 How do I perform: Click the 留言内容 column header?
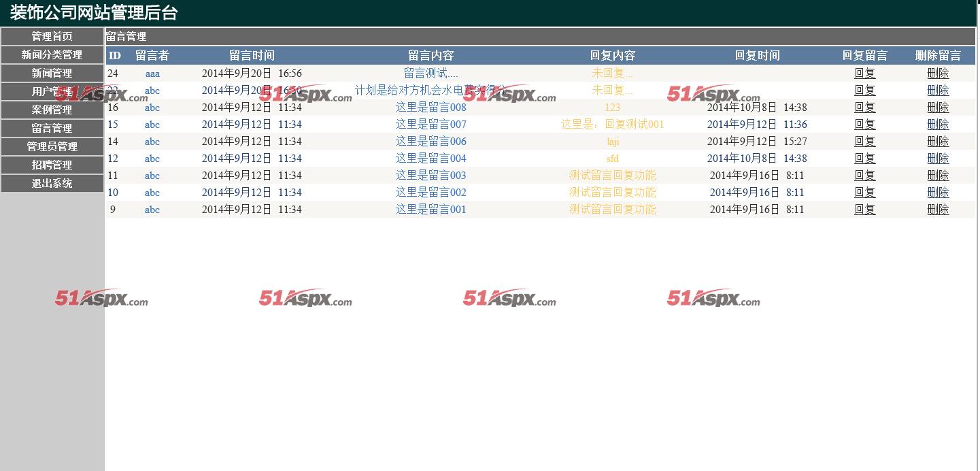tap(431, 55)
